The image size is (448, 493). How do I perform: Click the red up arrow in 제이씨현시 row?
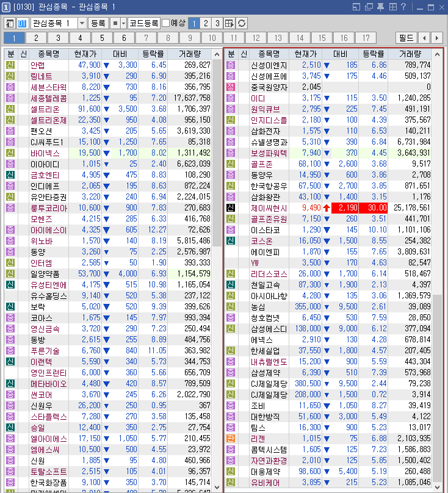click(x=327, y=208)
